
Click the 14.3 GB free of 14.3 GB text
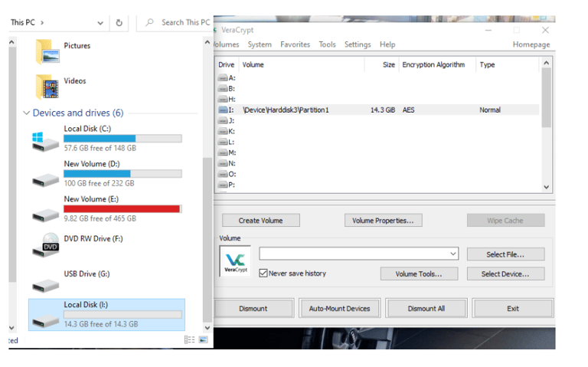pyautogui.click(x=101, y=324)
